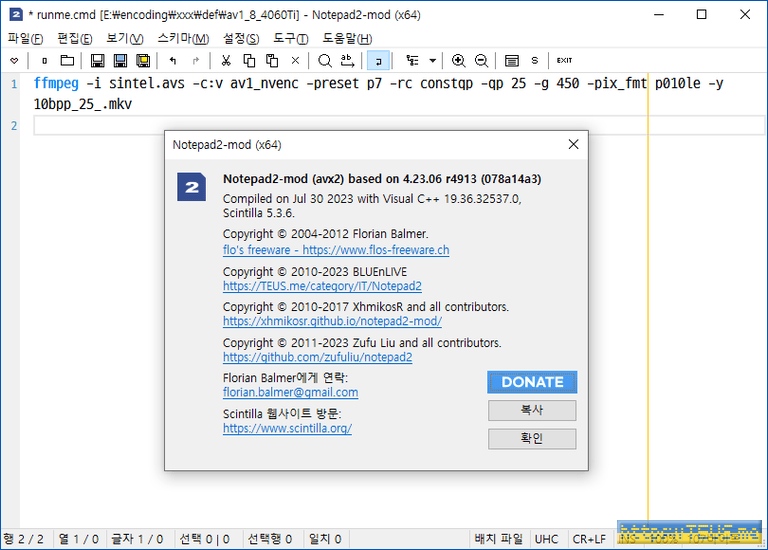Viewport: 768px width, 550px height.
Task: Zoom in with the plus magnifier
Action: pos(458,61)
